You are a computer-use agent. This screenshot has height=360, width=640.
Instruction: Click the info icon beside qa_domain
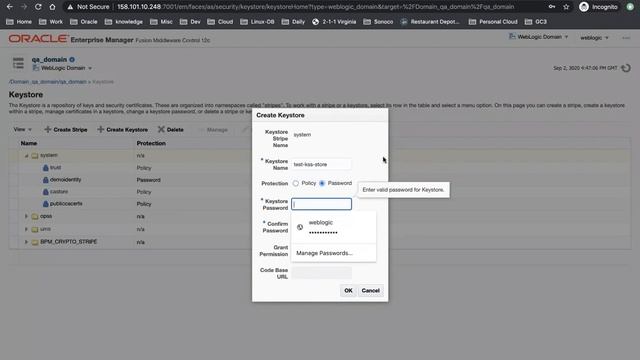tap(72, 60)
